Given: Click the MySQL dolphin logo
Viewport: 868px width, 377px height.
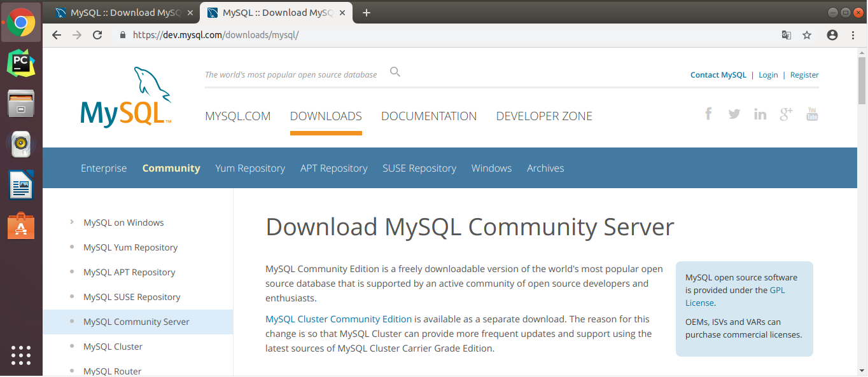Looking at the screenshot, I should point(126,97).
